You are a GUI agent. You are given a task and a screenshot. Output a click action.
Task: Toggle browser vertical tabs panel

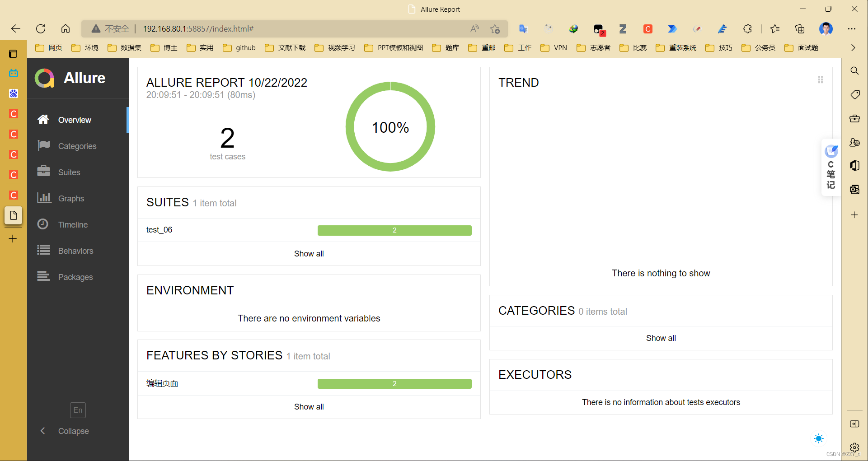click(x=13, y=54)
